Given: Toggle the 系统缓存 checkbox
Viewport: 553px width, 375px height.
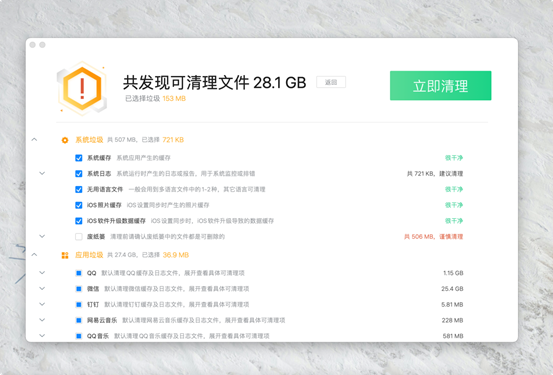Looking at the screenshot, I should [79, 158].
